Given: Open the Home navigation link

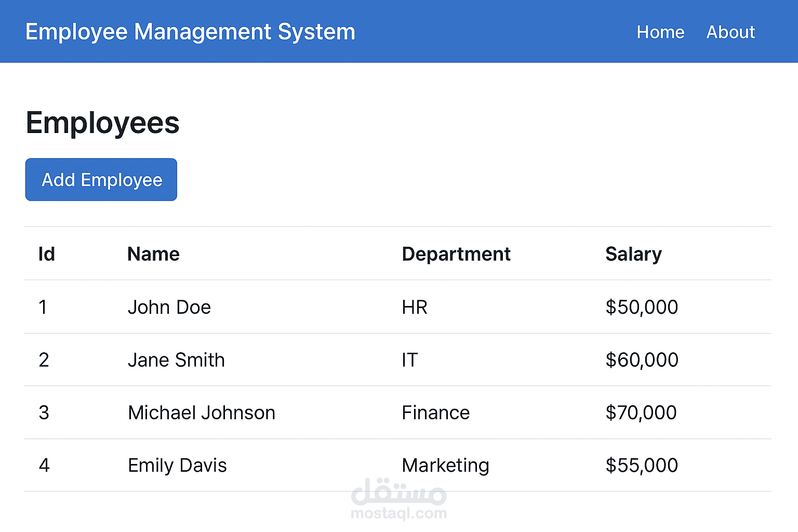Looking at the screenshot, I should [660, 32].
